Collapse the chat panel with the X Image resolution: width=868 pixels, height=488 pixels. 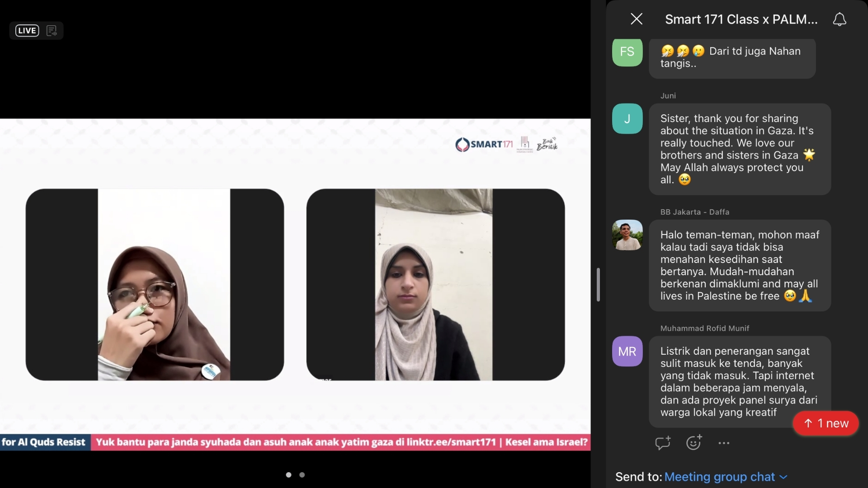pyautogui.click(x=637, y=19)
